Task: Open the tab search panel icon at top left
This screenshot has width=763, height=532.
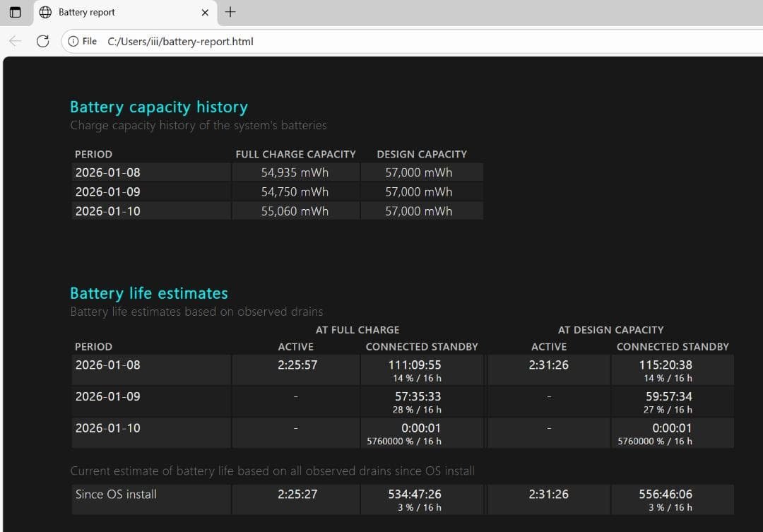Action: 16,12
